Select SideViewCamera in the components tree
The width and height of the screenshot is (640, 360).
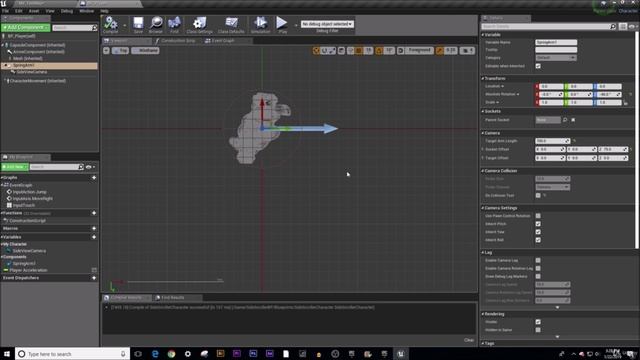(32, 72)
